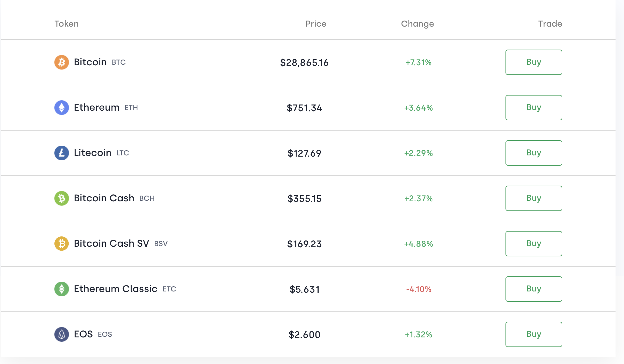Select the Ethereum Classic token name

pos(115,289)
